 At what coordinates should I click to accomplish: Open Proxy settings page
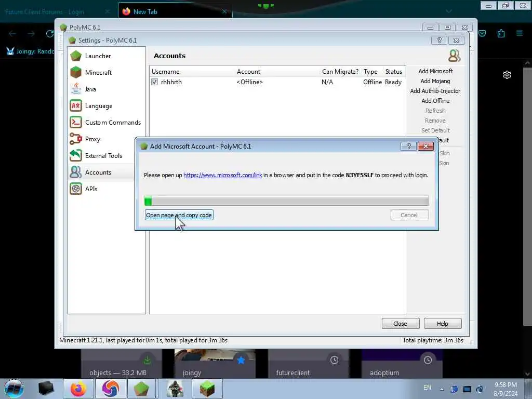[x=102, y=139]
